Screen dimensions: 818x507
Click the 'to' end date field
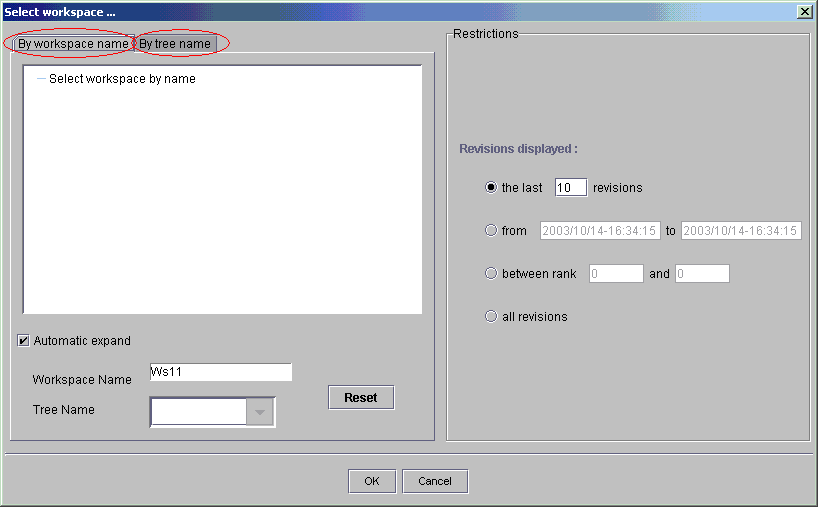point(741,231)
